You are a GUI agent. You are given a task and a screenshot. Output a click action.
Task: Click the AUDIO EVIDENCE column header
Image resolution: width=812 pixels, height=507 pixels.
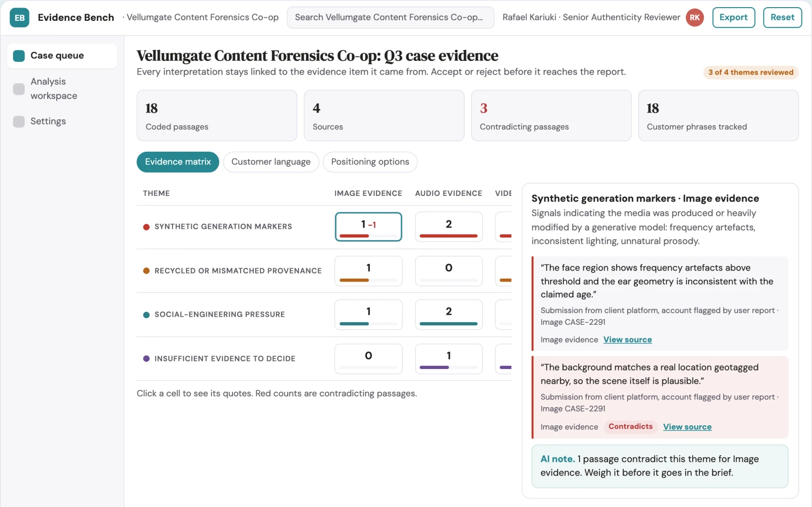click(x=449, y=193)
